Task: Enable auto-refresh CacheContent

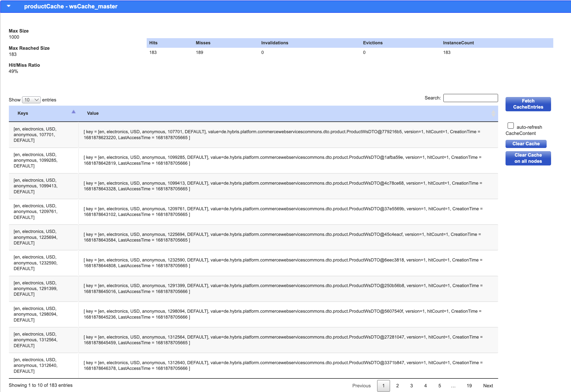Action: (510, 126)
